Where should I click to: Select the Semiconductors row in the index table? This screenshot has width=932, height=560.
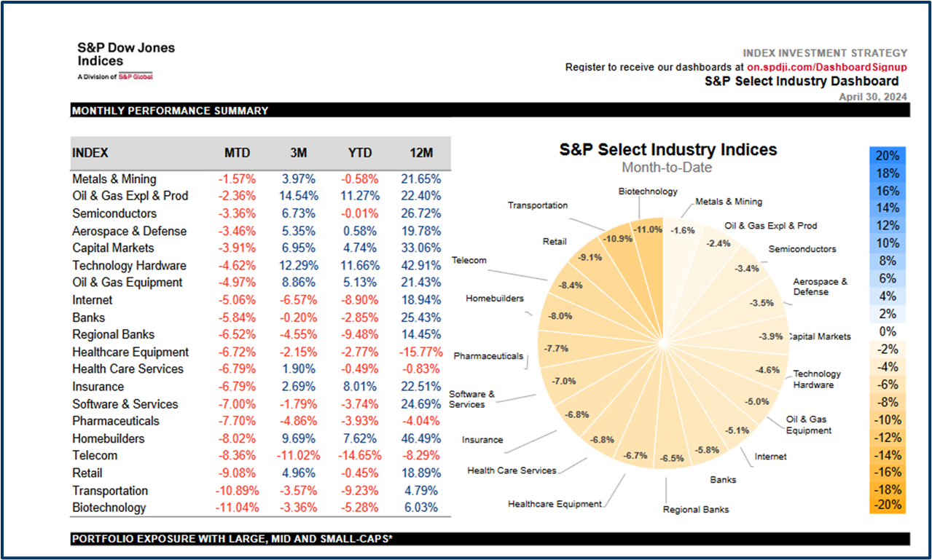(114, 213)
